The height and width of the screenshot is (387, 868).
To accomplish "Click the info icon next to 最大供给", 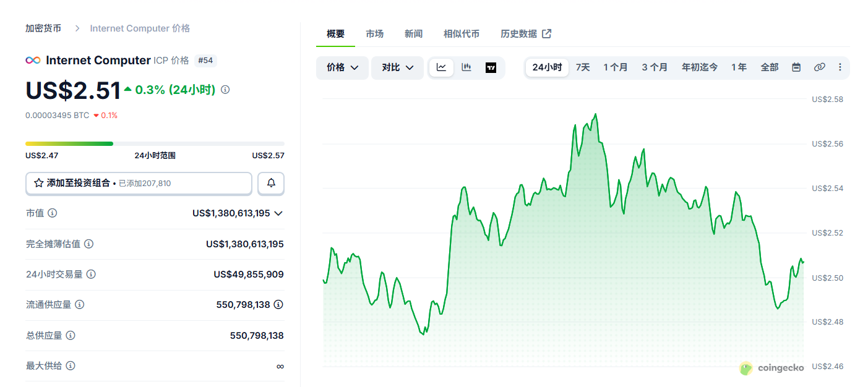I will coord(71,366).
